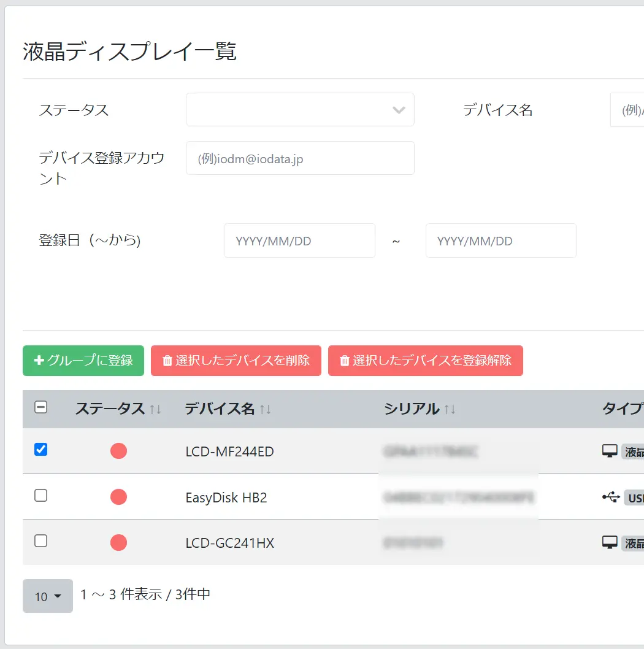Image resolution: width=644 pixels, height=649 pixels.
Task: Click the monitor icon in LCD-MF244ED row
Action: tap(610, 451)
